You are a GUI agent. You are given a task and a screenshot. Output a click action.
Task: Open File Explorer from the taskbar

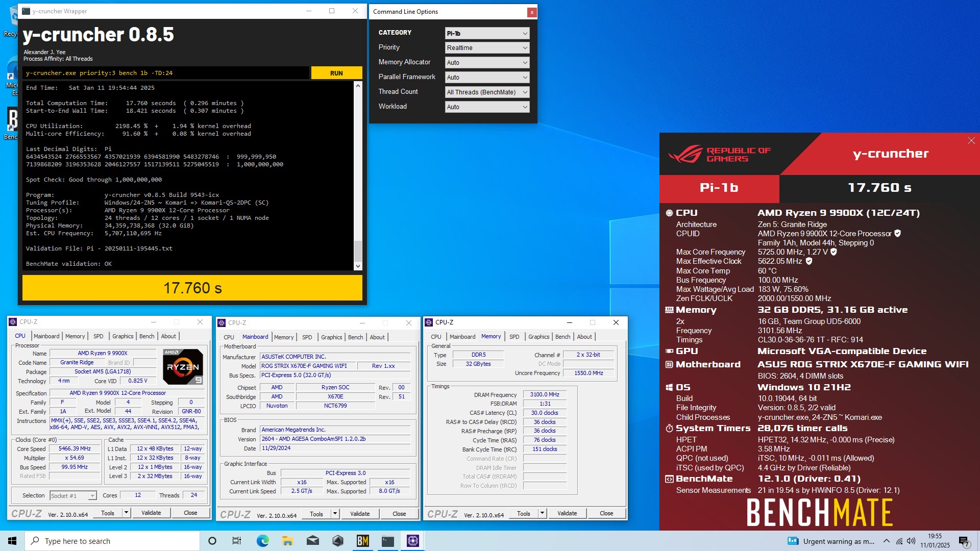[x=287, y=541]
